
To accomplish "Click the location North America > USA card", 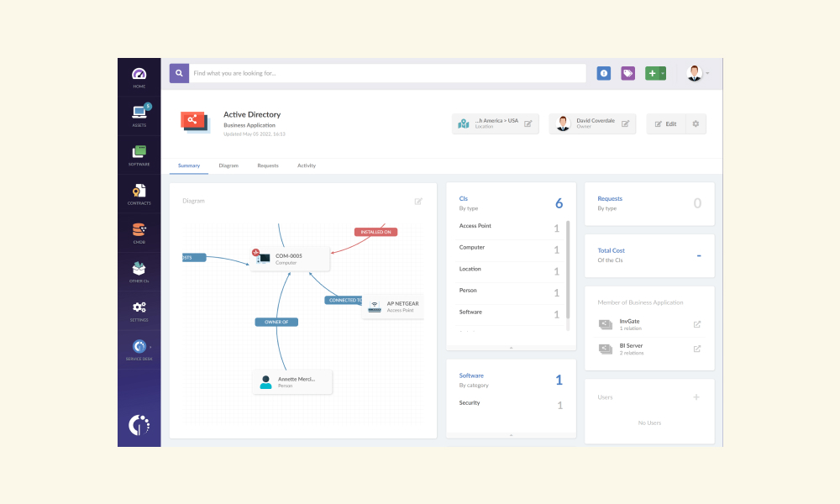I will pos(495,123).
